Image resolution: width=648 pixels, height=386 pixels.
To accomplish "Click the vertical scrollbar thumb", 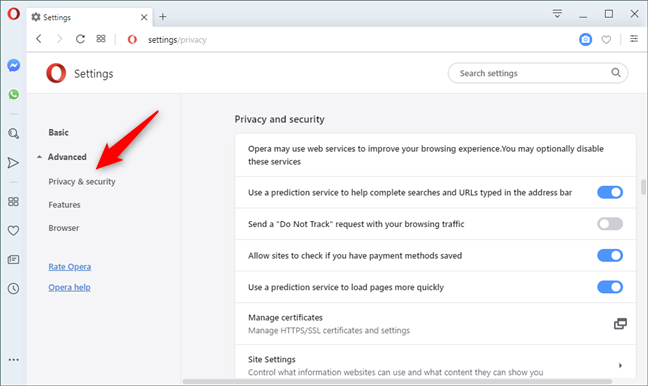I will tap(643, 187).
